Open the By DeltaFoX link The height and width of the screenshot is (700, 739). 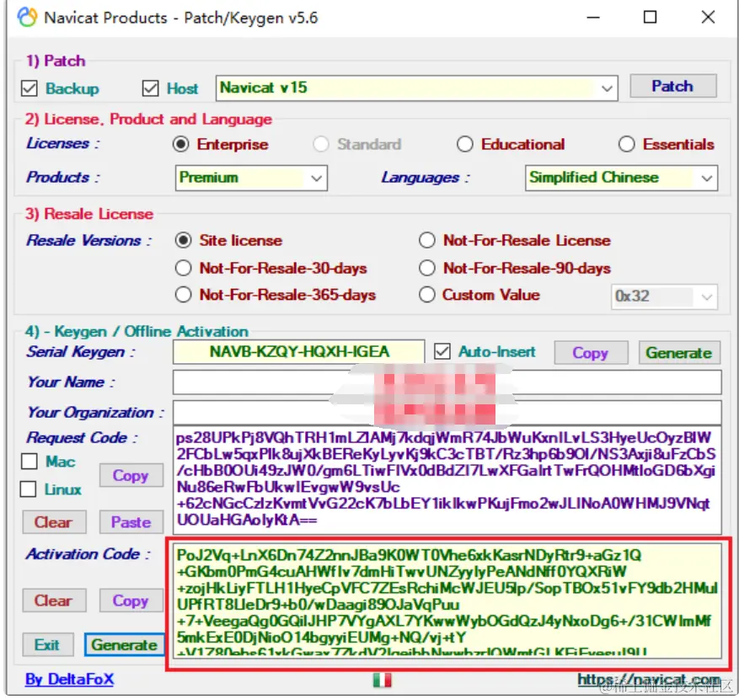70,679
